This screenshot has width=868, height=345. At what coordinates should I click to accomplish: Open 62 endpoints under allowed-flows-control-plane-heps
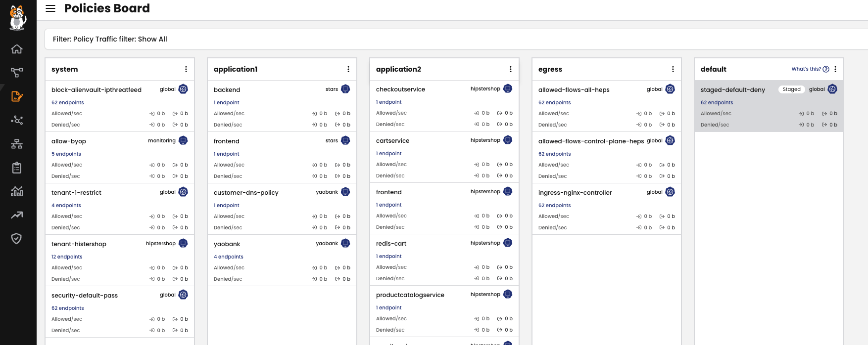(x=555, y=154)
